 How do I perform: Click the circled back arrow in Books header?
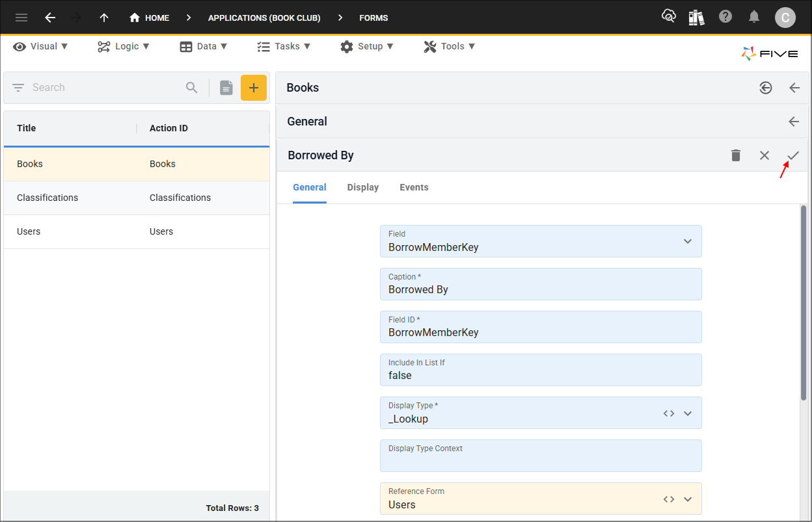click(x=766, y=88)
